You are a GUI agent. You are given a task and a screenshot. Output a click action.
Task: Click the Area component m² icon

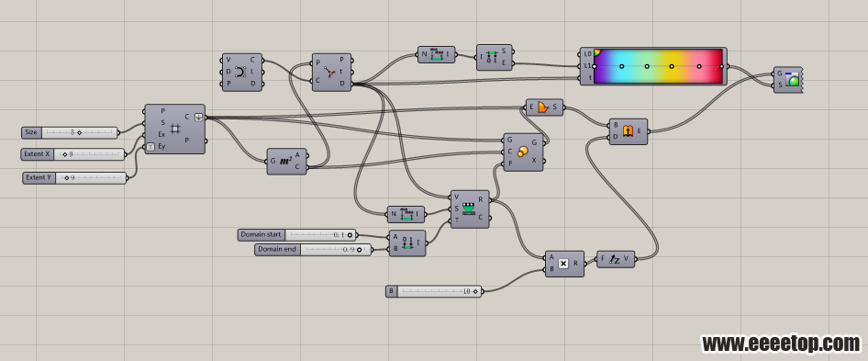(285, 162)
